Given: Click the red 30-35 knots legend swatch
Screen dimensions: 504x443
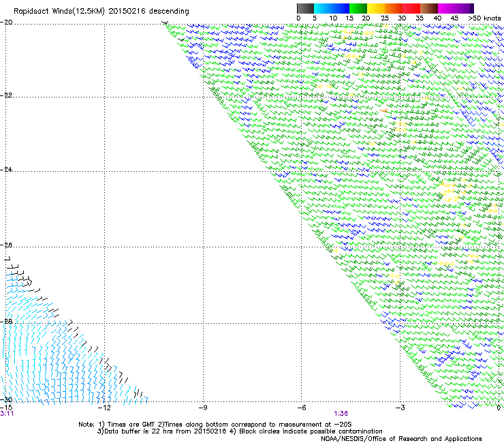Looking at the screenshot, I should coord(411,8).
